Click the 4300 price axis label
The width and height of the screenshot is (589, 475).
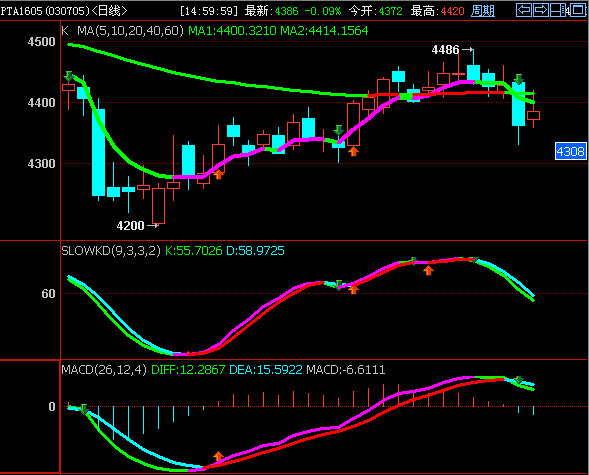pos(41,164)
